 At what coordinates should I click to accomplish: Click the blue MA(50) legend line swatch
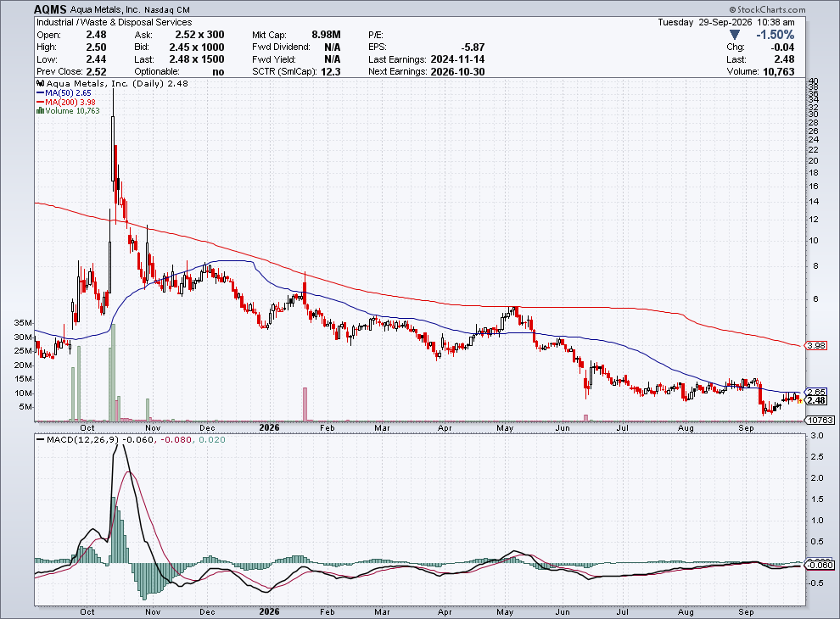pyautogui.click(x=41, y=92)
